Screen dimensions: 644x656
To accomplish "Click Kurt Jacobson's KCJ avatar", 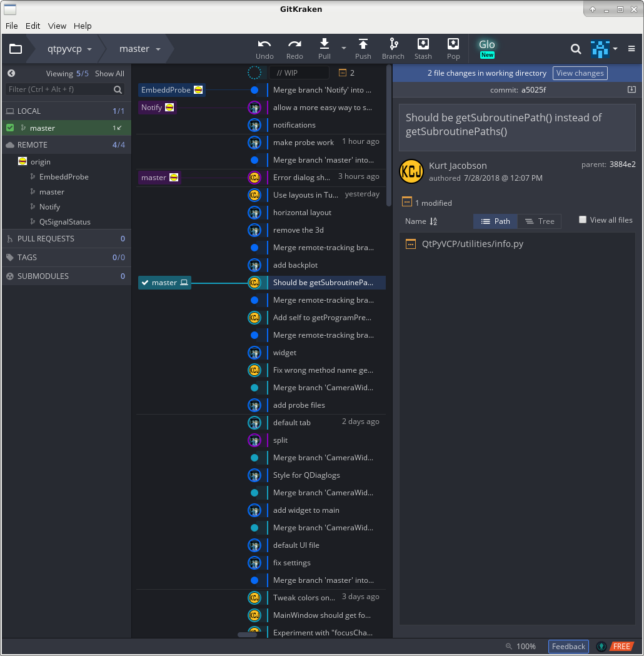I will [x=411, y=171].
